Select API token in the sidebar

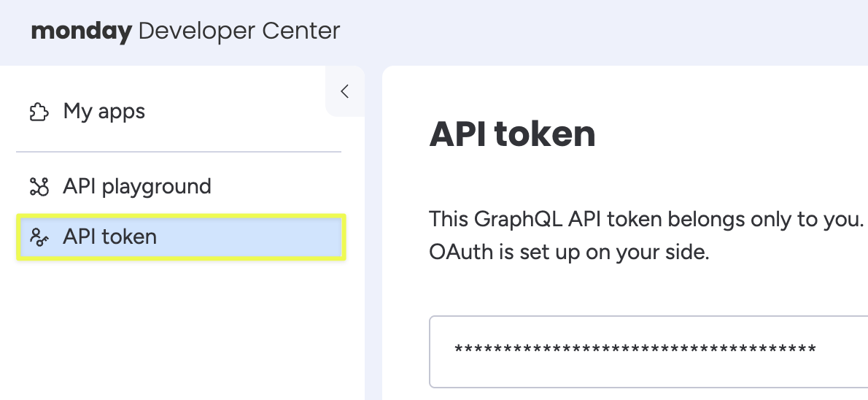click(109, 236)
